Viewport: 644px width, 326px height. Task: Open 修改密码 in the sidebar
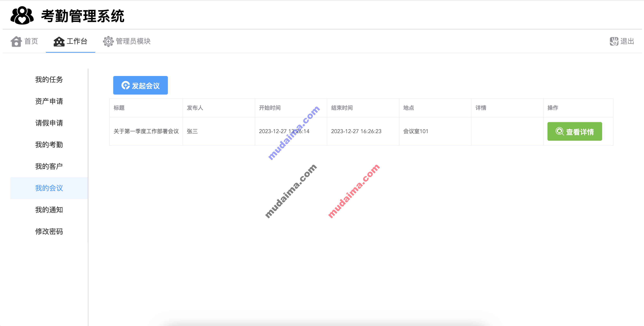pos(49,231)
